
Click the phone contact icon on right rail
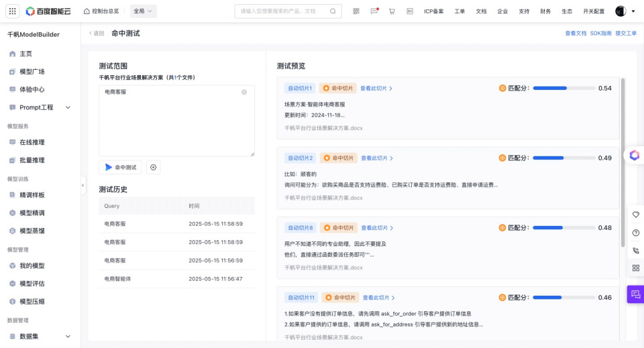pyautogui.click(x=636, y=250)
